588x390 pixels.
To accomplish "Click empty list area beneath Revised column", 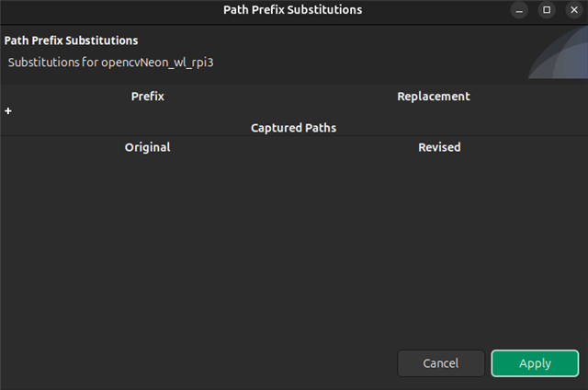I will (439, 244).
